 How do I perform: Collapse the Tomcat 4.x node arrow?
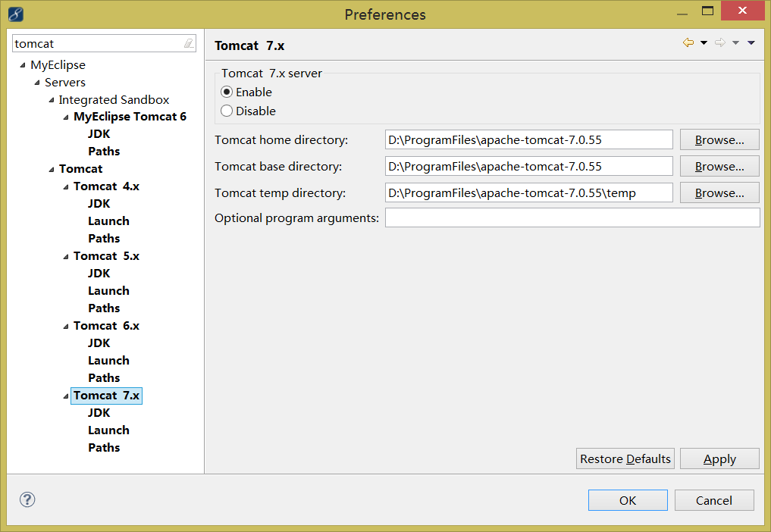[x=66, y=187]
